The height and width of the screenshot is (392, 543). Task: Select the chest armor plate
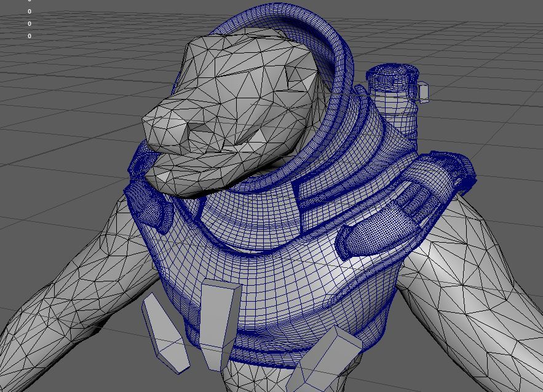[277, 289]
